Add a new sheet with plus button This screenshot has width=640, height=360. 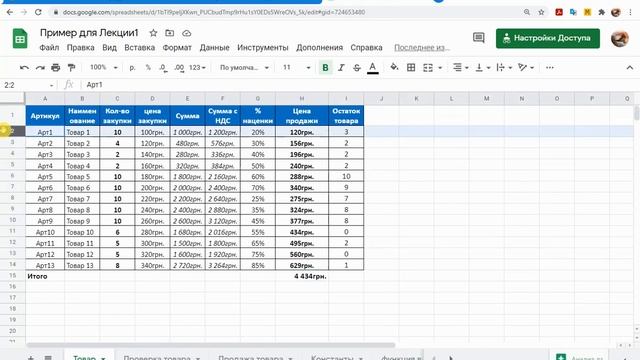click(x=31, y=358)
